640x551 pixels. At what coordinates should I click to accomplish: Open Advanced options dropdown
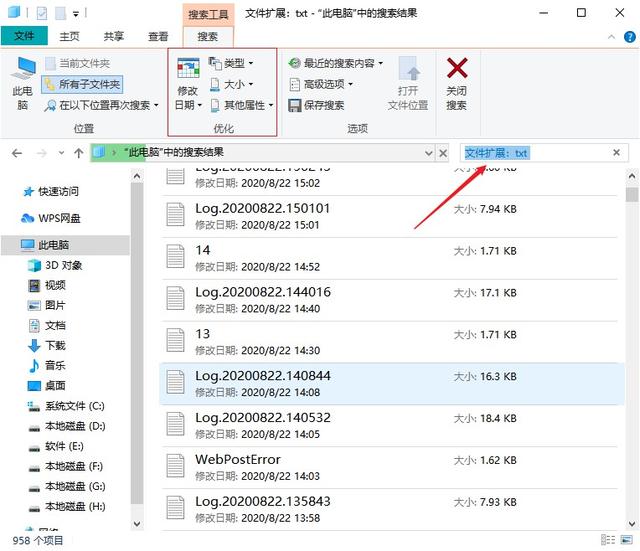click(x=321, y=84)
